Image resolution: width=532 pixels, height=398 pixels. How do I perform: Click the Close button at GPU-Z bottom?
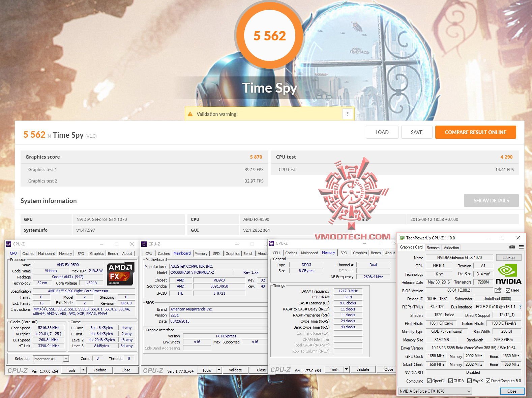512,391
